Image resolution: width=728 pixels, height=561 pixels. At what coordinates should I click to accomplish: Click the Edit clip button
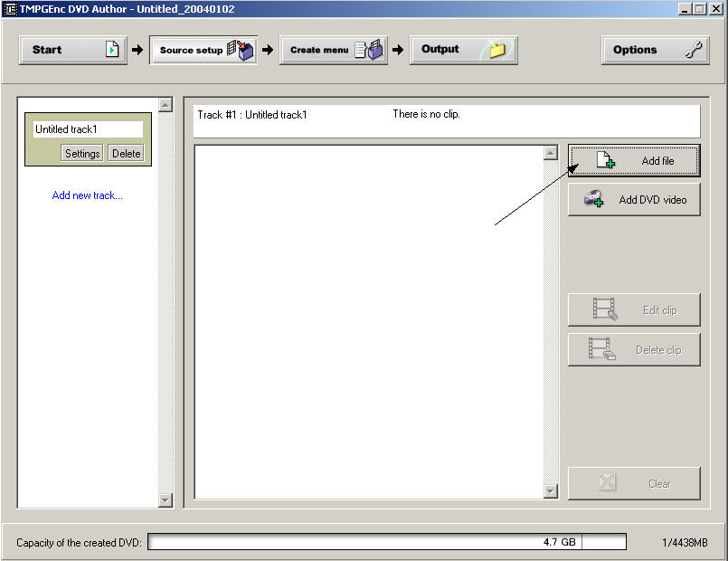coord(634,309)
